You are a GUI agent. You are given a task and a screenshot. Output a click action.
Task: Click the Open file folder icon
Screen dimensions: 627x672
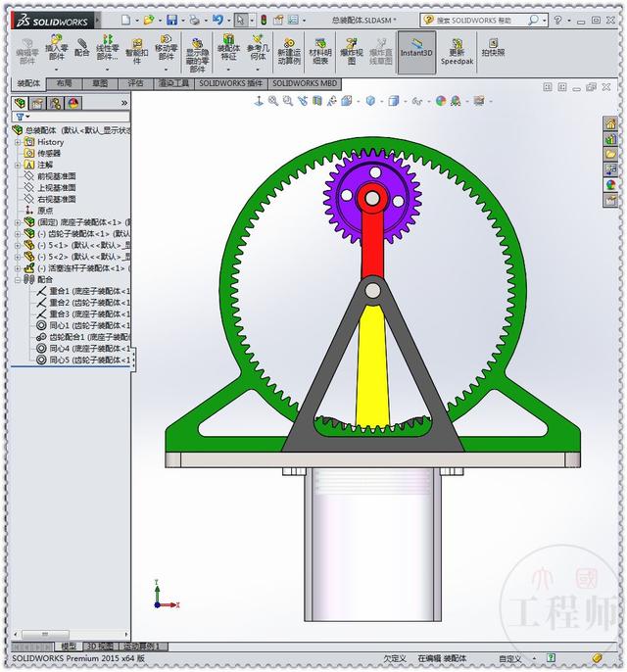click(x=149, y=20)
